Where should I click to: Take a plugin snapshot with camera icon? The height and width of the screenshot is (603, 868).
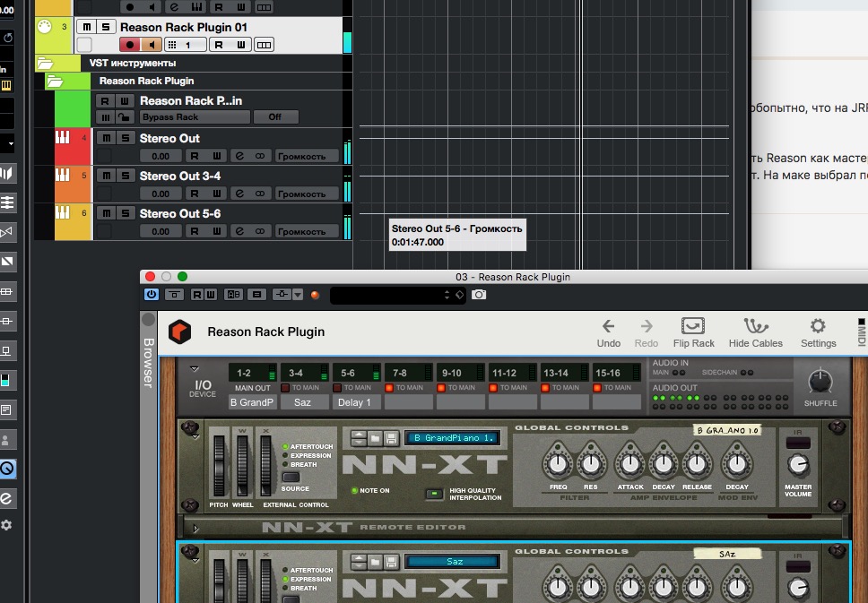click(x=479, y=294)
